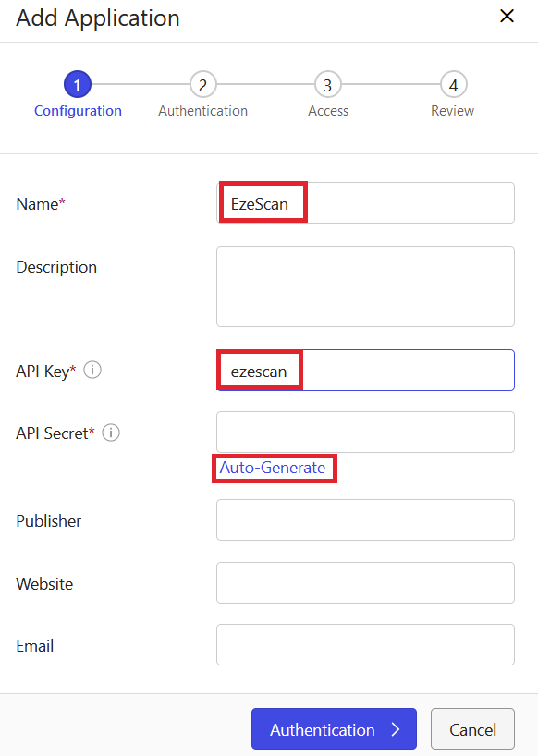Focus the API Secret input field
The image size is (538, 756).
coord(365,432)
